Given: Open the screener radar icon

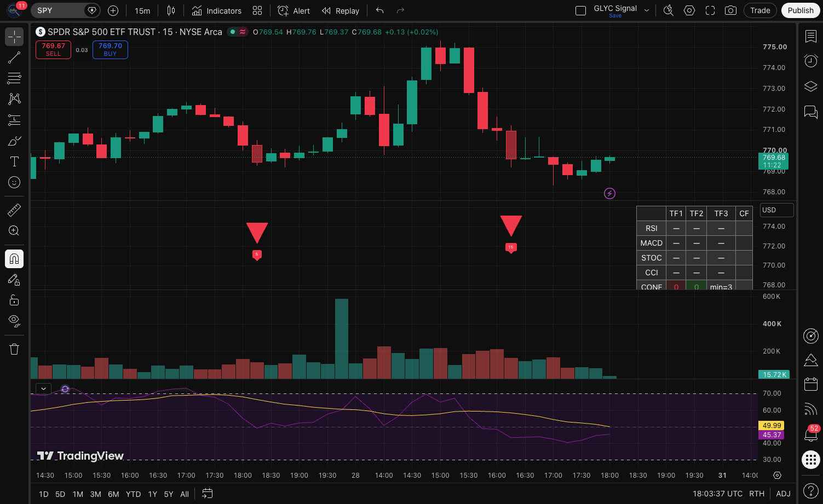Looking at the screenshot, I should click(x=810, y=335).
